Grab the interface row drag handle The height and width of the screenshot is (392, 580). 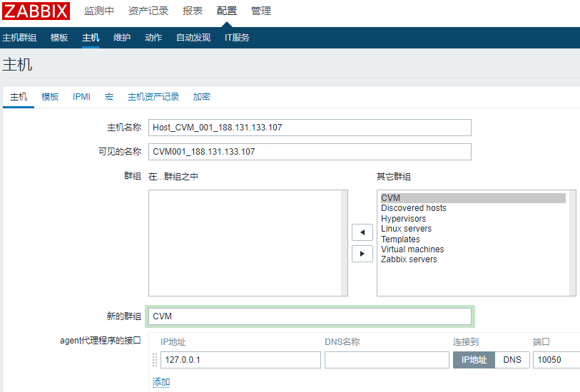(155, 360)
